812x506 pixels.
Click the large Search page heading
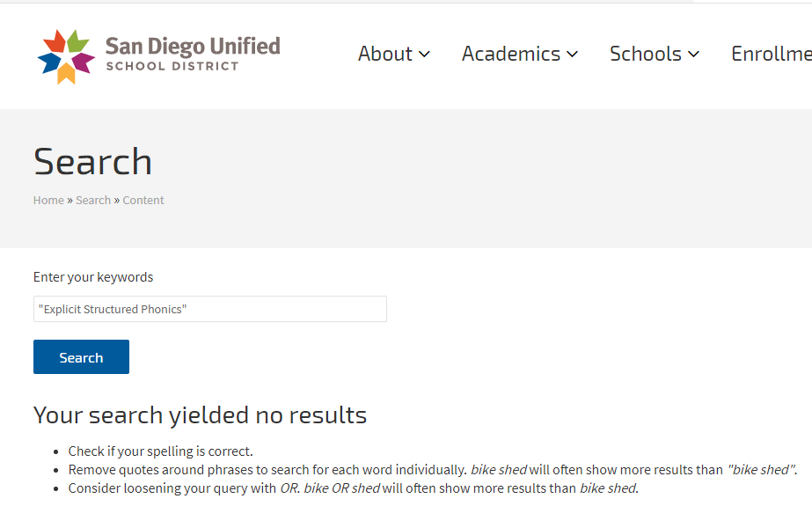[92, 162]
